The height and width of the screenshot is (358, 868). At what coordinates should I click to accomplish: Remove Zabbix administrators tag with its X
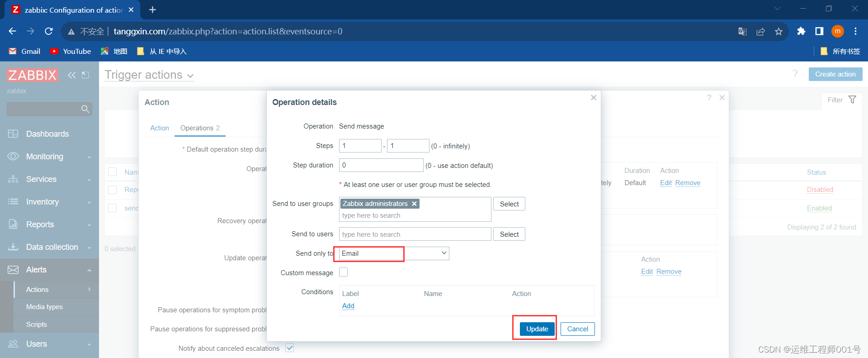pyautogui.click(x=414, y=204)
